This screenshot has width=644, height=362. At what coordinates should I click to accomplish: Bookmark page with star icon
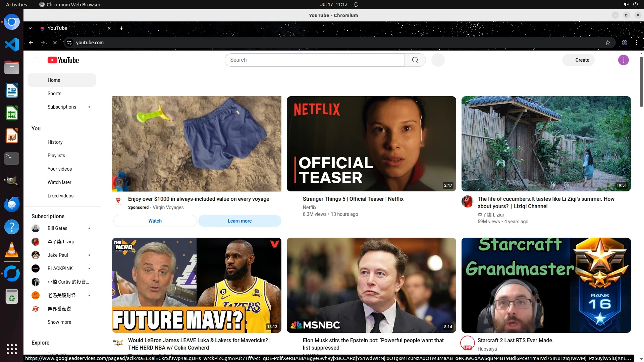coord(607,43)
